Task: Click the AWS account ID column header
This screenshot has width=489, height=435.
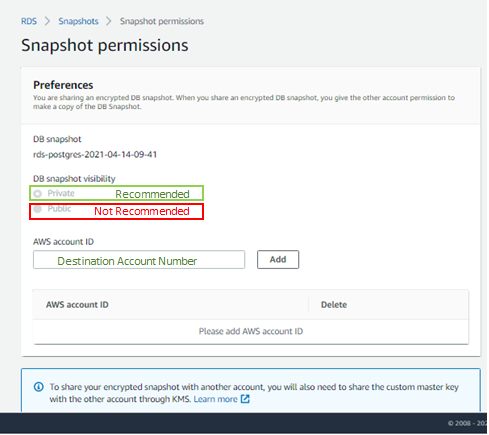Action: point(77,305)
